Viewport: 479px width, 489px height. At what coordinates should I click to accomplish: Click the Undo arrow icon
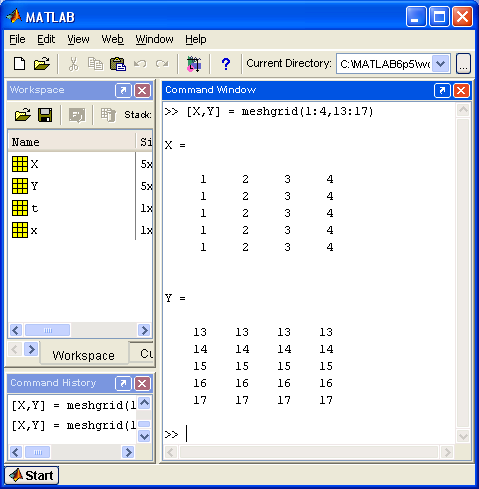click(140, 63)
